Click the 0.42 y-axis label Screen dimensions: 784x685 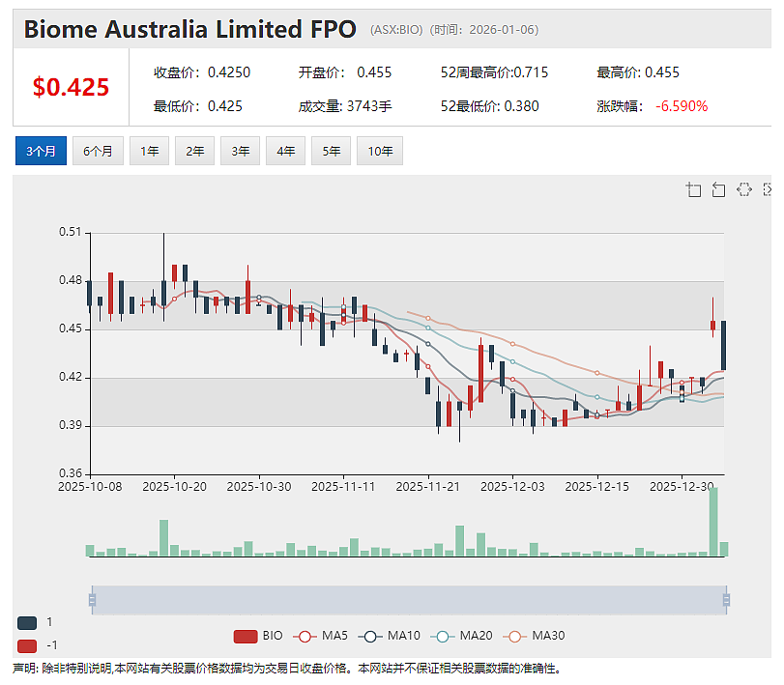click(70, 377)
